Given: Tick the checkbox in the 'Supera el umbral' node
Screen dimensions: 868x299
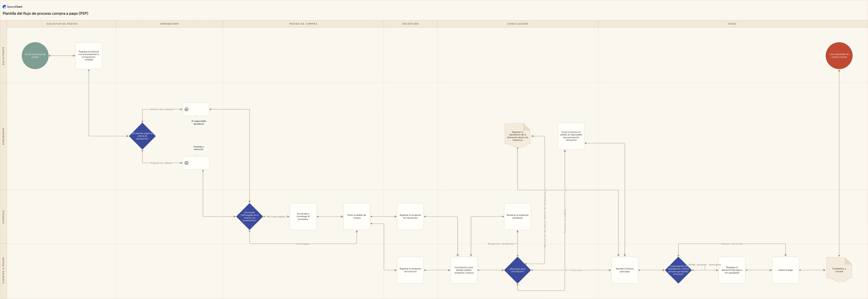Looking at the screenshot, I should click(186, 163).
